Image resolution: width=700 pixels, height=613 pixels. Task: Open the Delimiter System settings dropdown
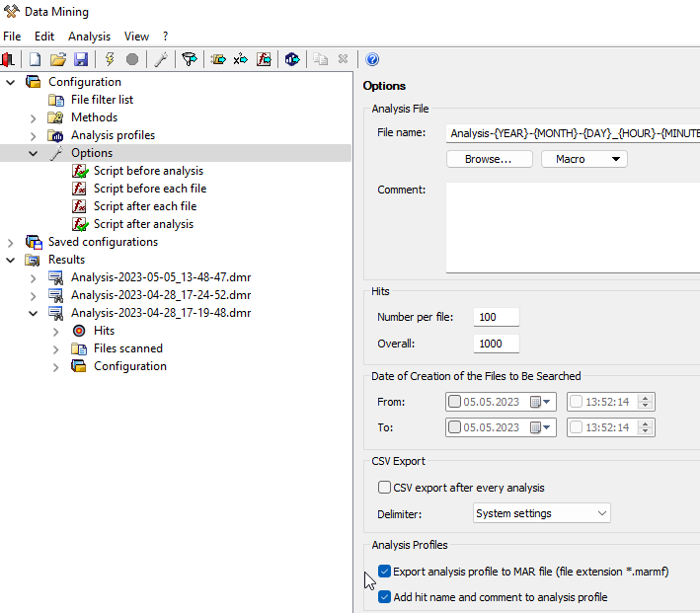541,513
